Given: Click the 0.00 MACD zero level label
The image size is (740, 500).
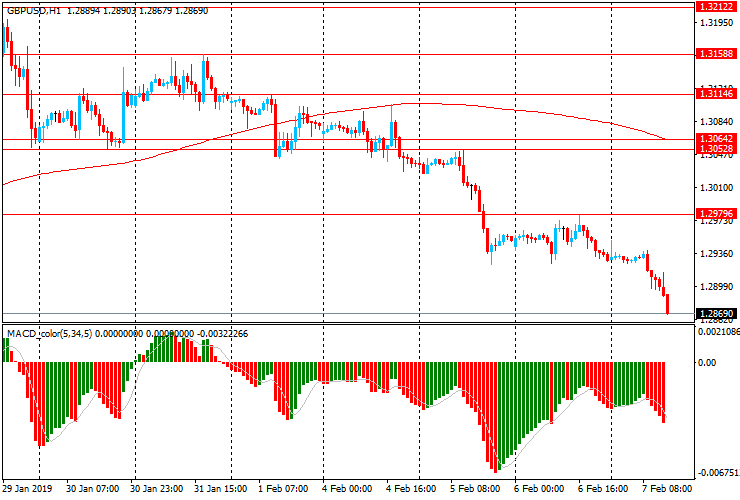Looking at the screenshot, I should [707, 363].
